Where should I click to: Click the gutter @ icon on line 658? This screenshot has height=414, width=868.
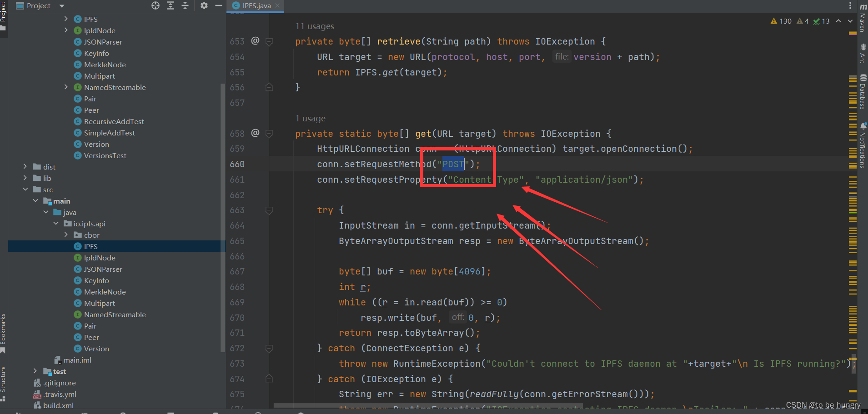[256, 133]
